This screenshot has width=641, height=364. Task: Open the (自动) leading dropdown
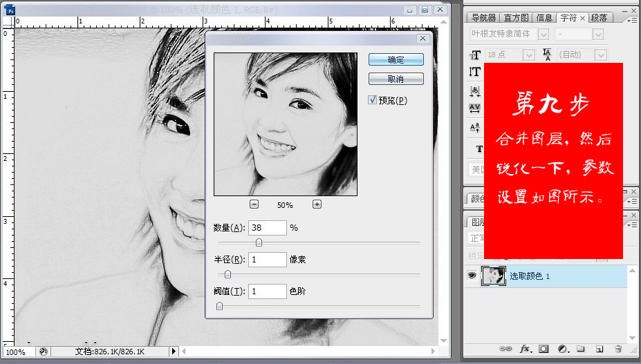(600, 55)
